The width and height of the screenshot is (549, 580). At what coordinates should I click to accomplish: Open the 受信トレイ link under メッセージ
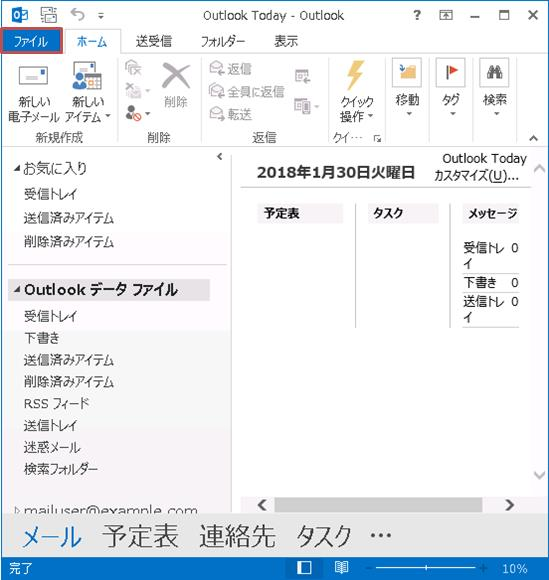(483, 255)
